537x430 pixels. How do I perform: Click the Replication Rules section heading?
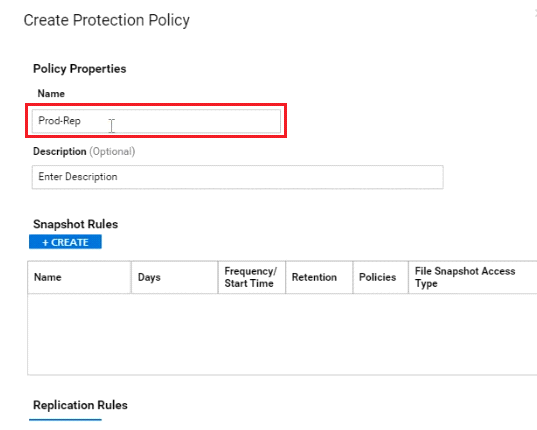(x=80, y=405)
